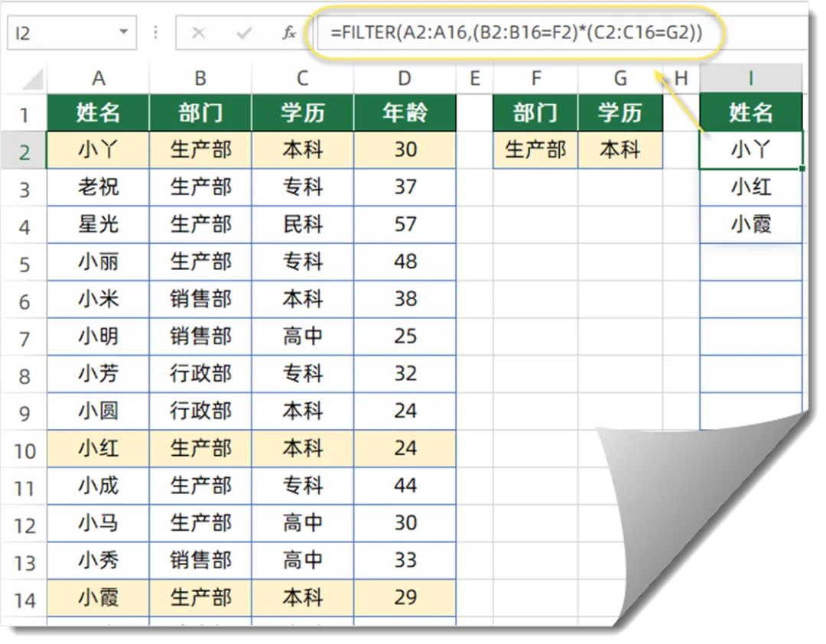826x644 pixels.
Task: Click header cell 学历 in column C
Action: (x=302, y=112)
